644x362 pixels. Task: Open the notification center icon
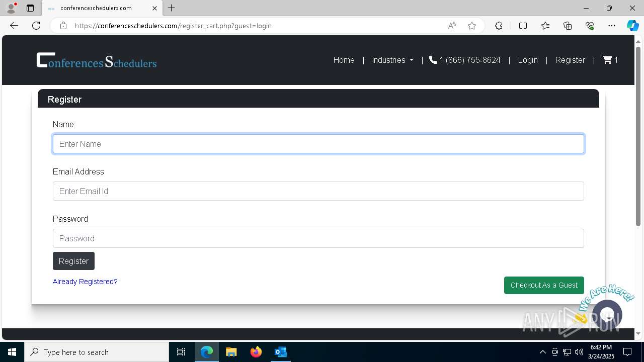pos(627,352)
